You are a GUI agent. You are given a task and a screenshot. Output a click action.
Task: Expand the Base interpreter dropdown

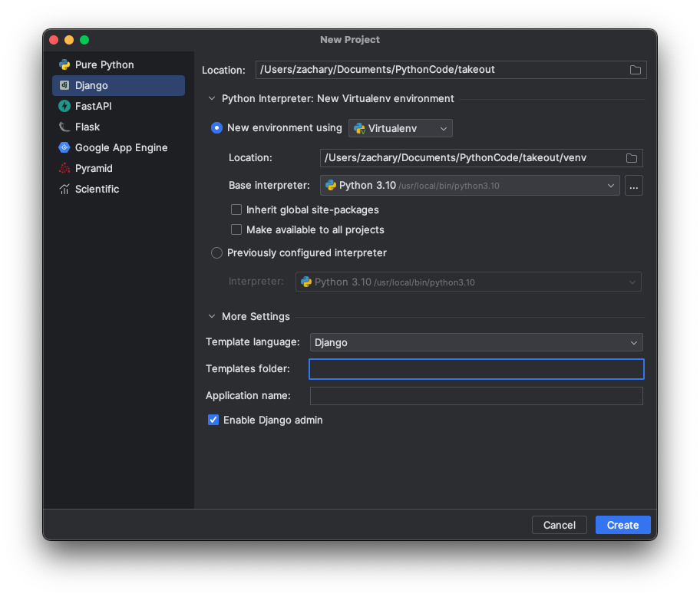470,185
